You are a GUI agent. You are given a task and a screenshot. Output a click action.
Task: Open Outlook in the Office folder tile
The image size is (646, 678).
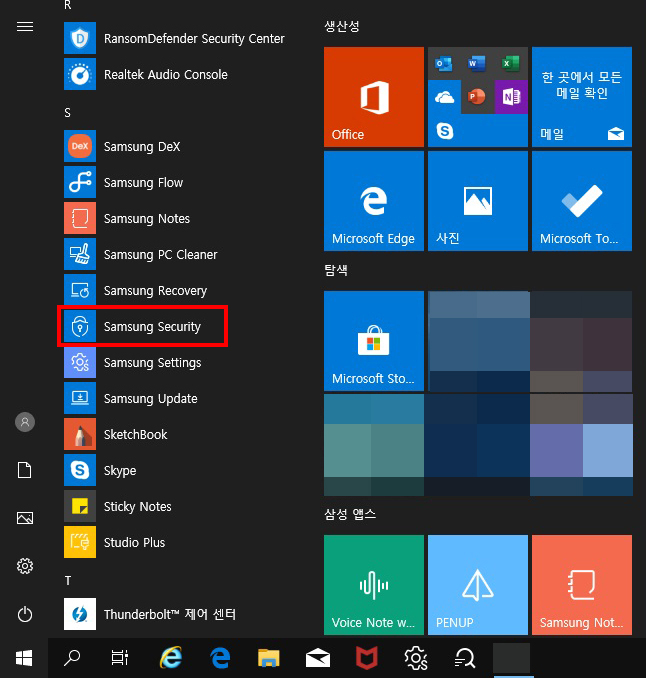click(x=444, y=64)
